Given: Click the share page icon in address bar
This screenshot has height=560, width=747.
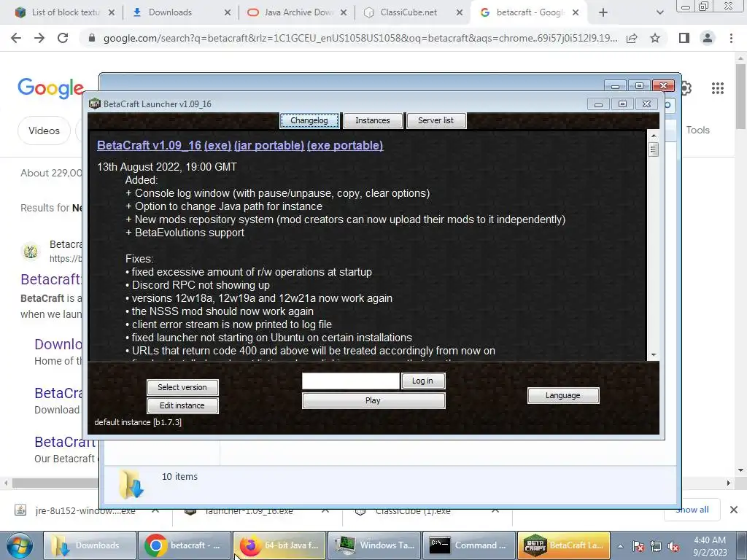Looking at the screenshot, I should 632,38.
